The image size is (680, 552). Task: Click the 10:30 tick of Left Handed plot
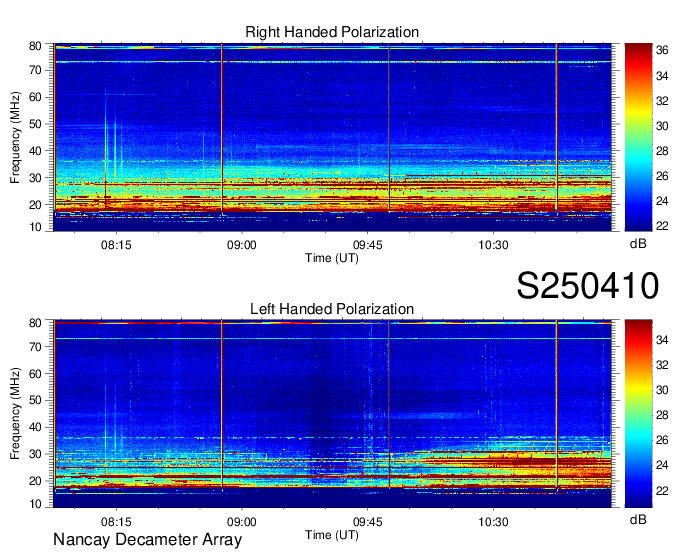[493, 522]
